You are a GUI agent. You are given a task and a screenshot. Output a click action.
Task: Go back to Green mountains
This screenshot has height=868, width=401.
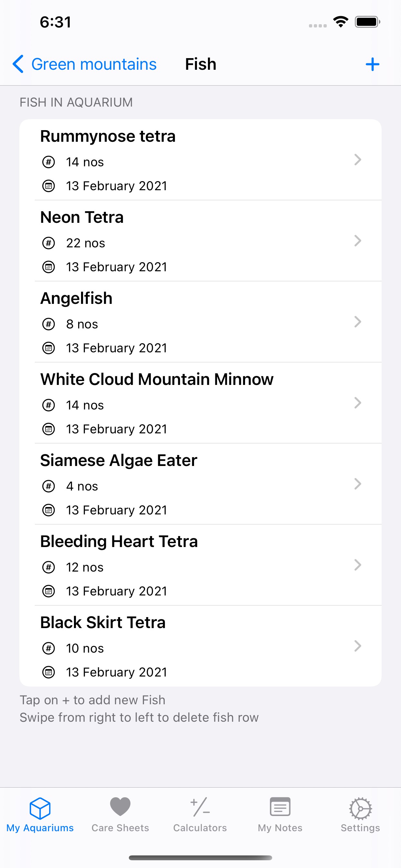[84, 64]
